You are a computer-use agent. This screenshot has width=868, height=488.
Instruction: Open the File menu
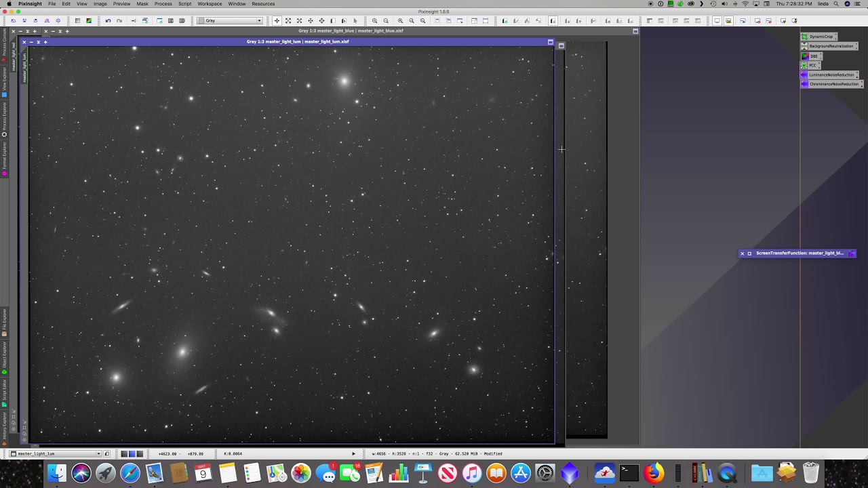tap(52, 3)
